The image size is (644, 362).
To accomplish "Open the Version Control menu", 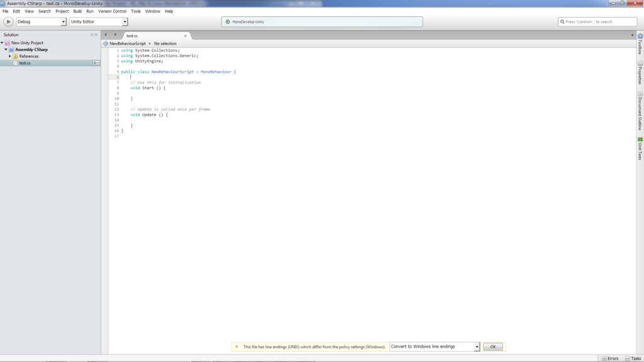I will pyautogui.click(x=112, y=11).
